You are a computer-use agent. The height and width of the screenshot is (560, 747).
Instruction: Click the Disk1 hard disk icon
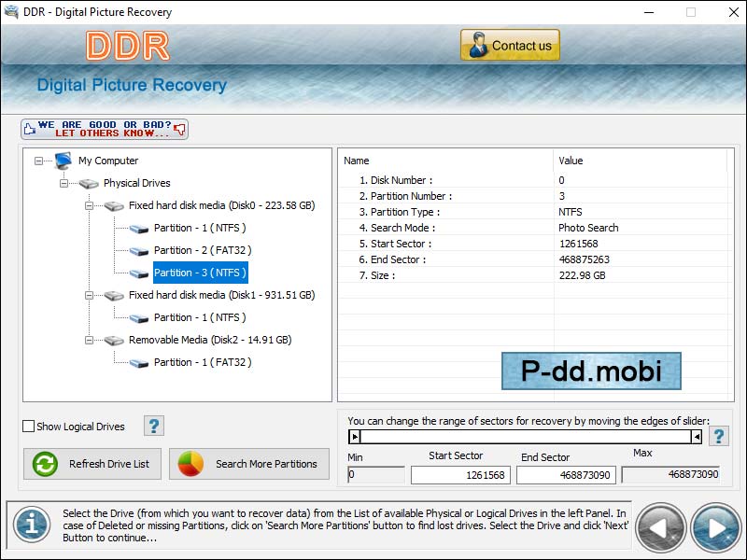(x=114, y=295)
